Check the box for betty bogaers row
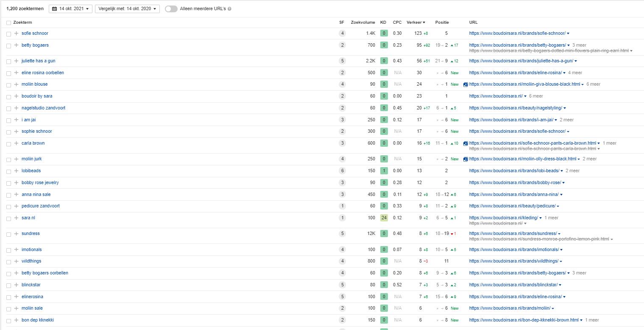Viewport: 644px width, 330px height. [x=8, y=45]
